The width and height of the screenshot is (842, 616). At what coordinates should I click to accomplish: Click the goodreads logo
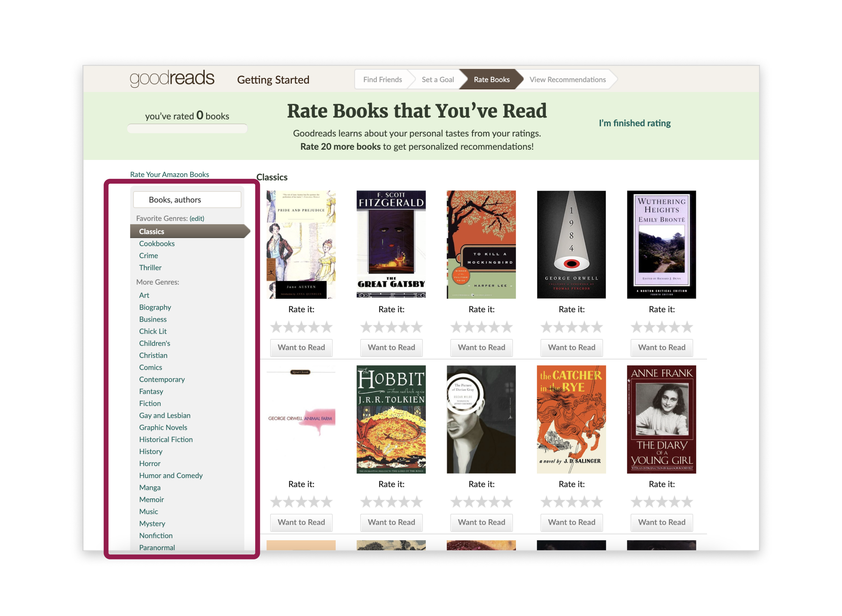172,78
